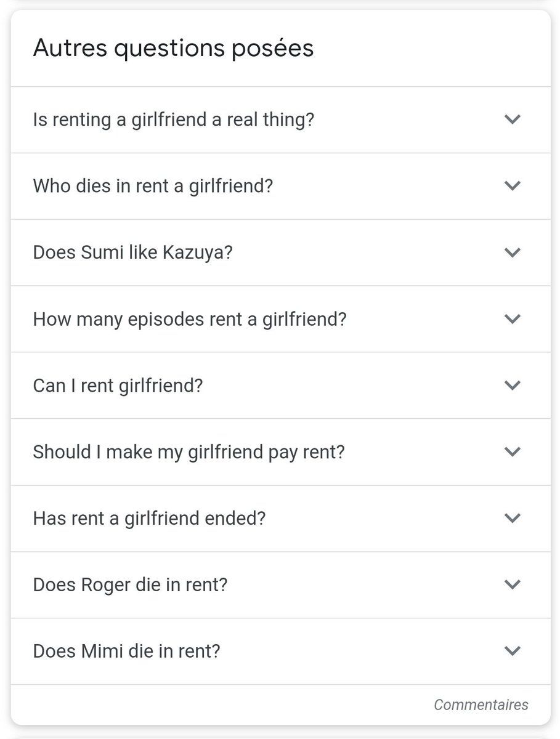Tap the question text 'Does Sumi like Kazuya?'
The width and height of the screenshot is (560, 739).
132,252
